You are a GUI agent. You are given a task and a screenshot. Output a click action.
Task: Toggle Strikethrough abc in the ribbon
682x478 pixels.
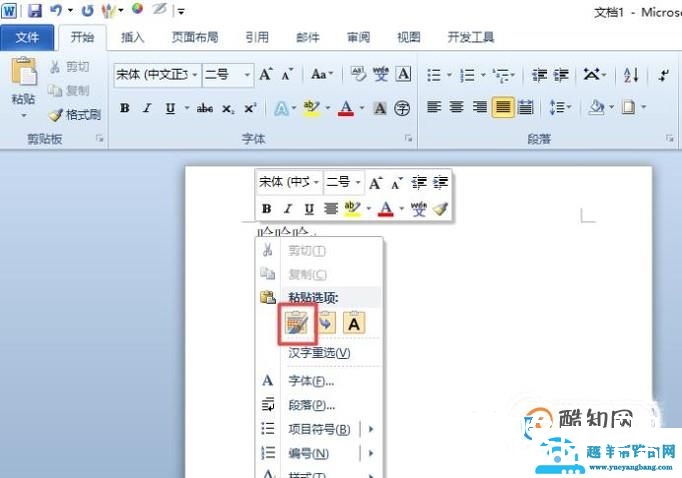click(x=204, y=108)
